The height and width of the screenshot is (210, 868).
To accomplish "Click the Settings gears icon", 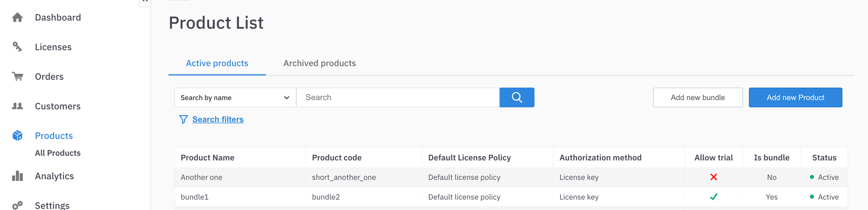I will [17, 205].
